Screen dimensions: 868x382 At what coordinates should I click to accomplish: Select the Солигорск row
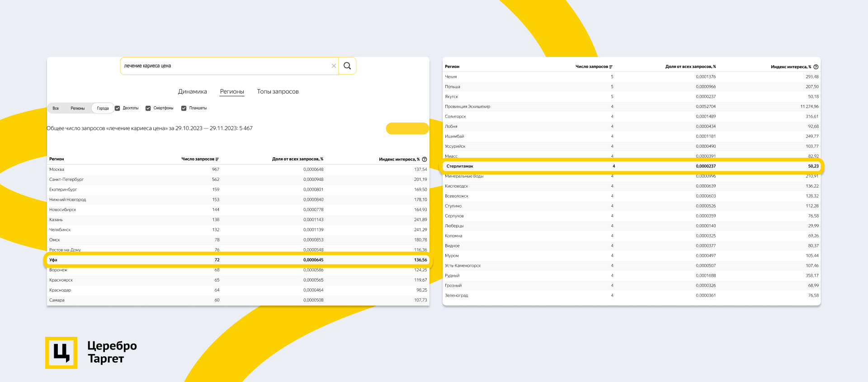pyautogui.click(x=632, y=117)
